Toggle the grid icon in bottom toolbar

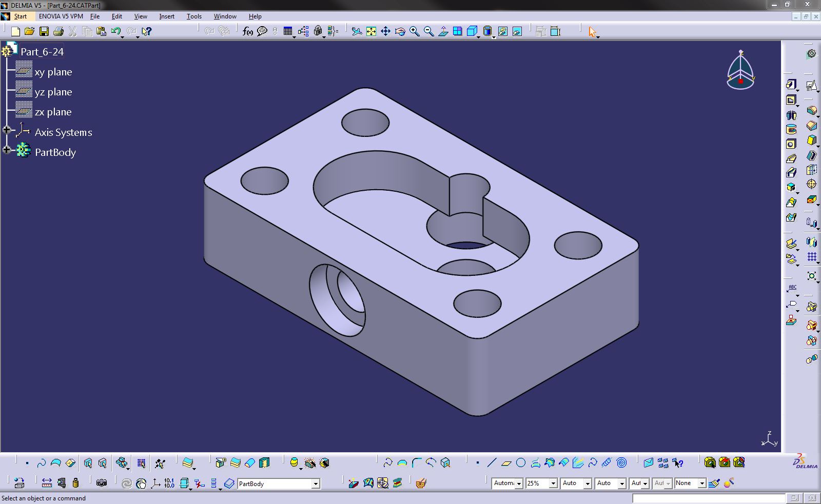tap(141, 463)
